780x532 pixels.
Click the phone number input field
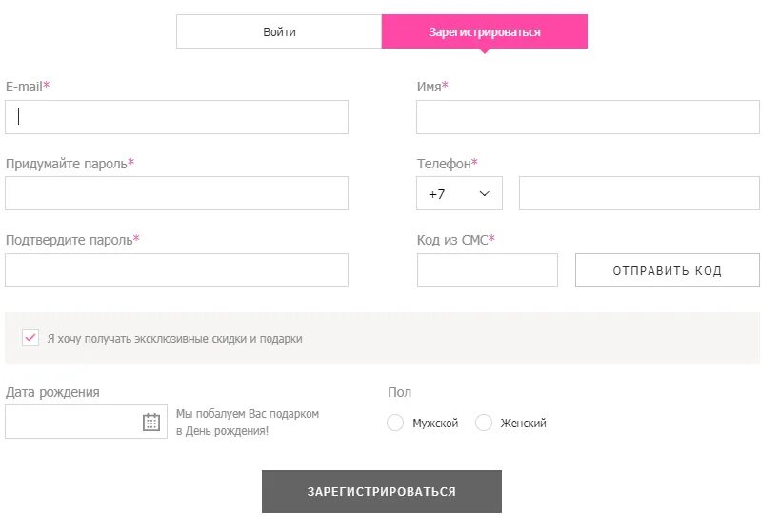pos(639,193)
